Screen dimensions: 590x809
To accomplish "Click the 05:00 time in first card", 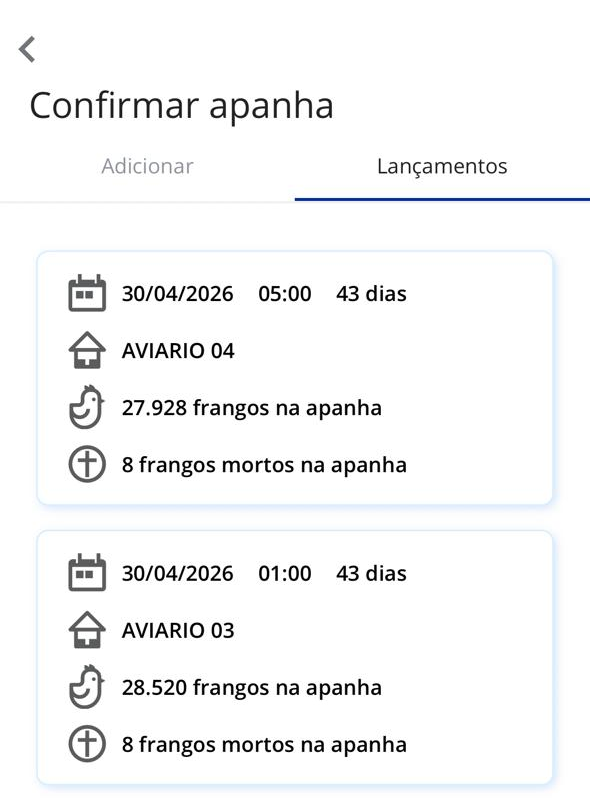I will (x=285, y=294).
